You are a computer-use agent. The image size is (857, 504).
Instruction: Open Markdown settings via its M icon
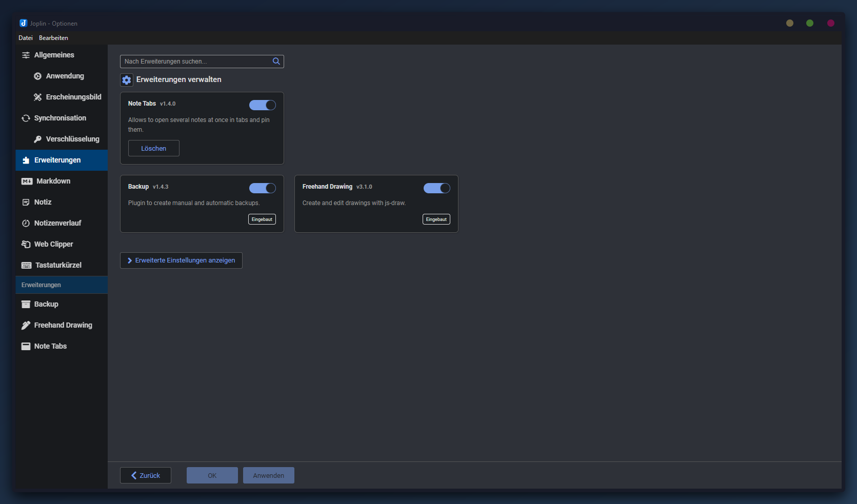(26, 181)
